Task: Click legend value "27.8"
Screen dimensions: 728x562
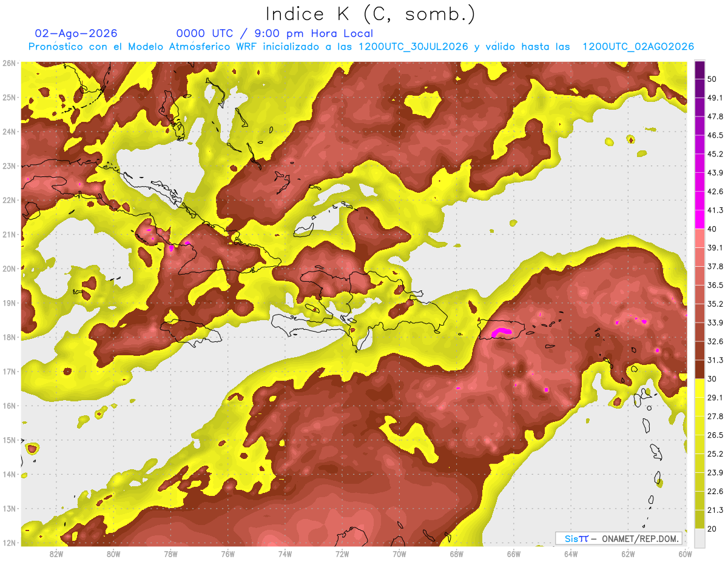Action: click(x=715, y=416)
